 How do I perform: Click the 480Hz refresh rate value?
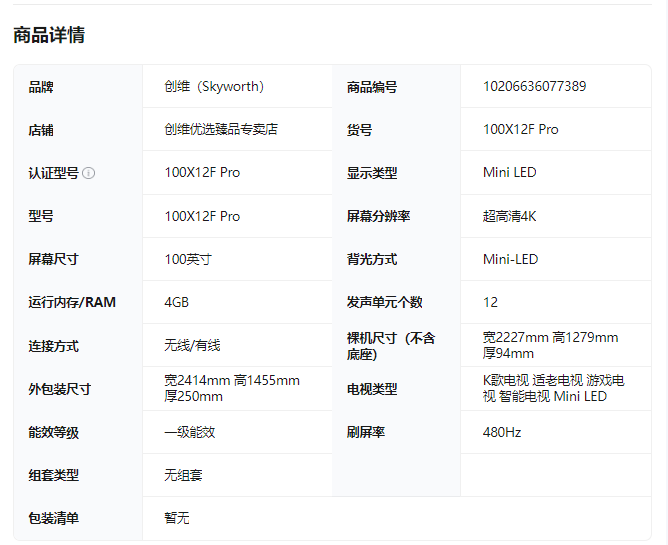pos(502,432)
